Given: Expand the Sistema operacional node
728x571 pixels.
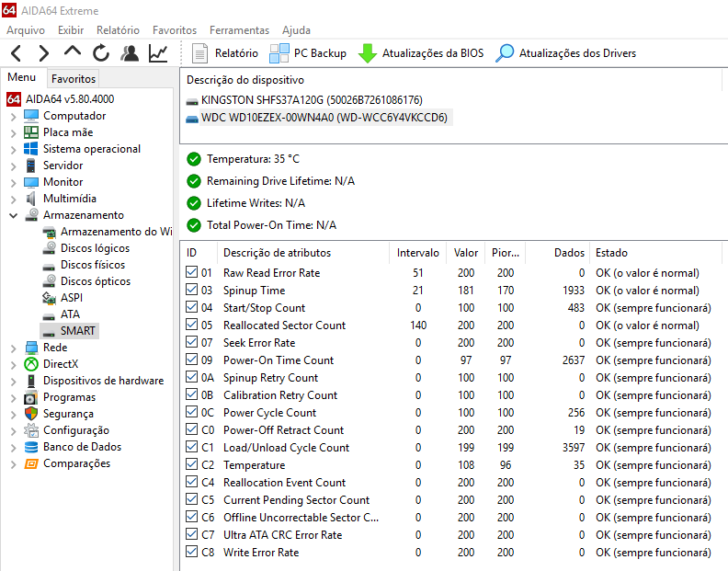Looking at the screenshot, I should coord(14,150).
